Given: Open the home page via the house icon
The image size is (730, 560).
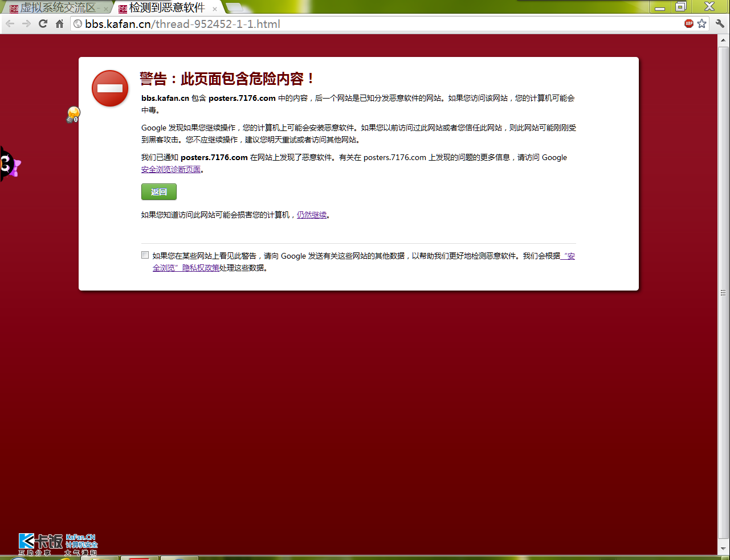Looking at the screenshot, I should point(59,23).
